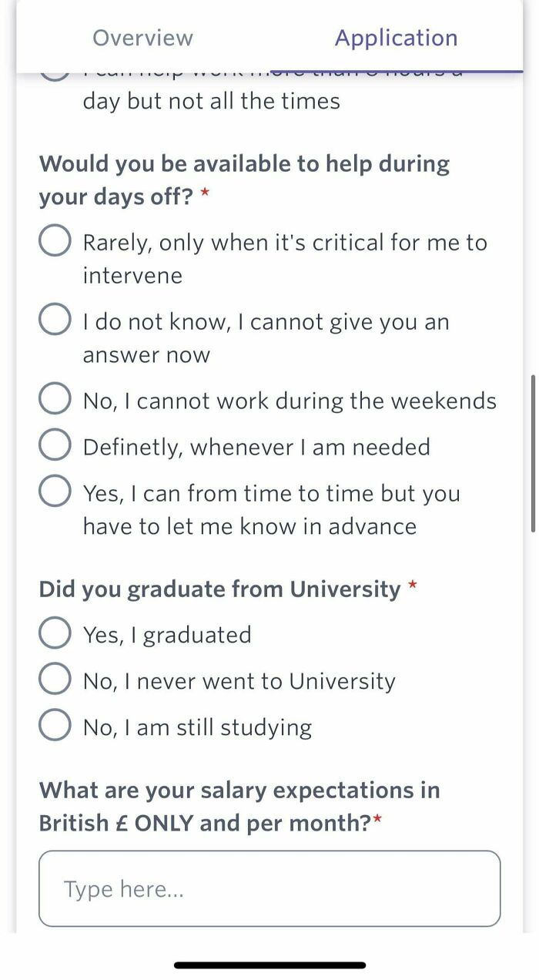Choose 'No, I never went to University'

(x=55, y=678)
